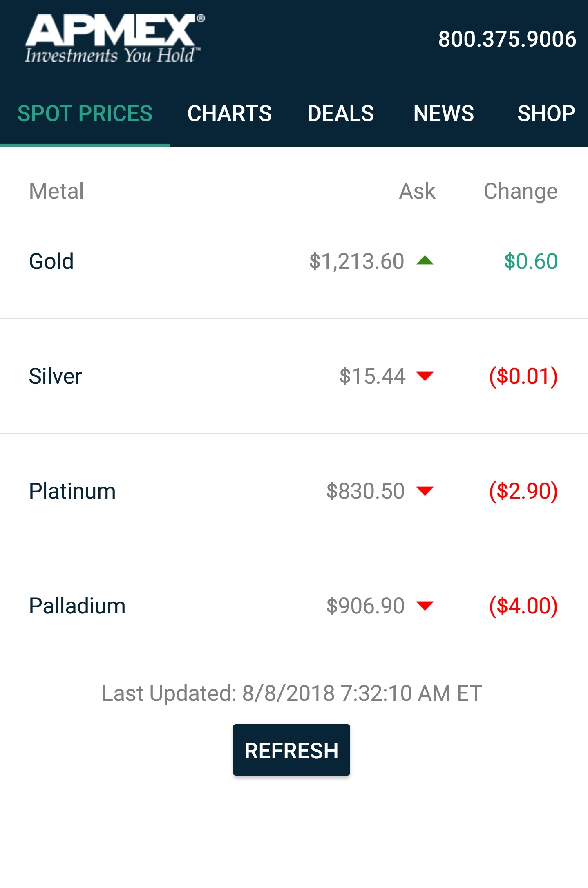The height and width of the screenshot is (888, 588).
Task: Call the 800.375.9006 phone number
Action: click(507, 39)
